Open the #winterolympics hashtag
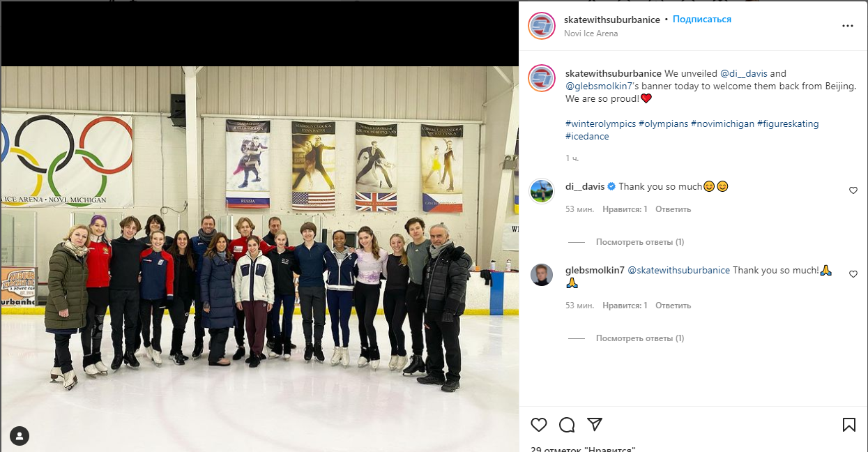 (600, 123)
